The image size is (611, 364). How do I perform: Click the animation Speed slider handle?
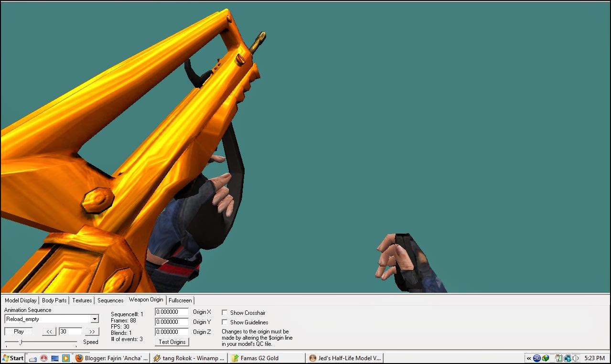click(x=20, y=342)
